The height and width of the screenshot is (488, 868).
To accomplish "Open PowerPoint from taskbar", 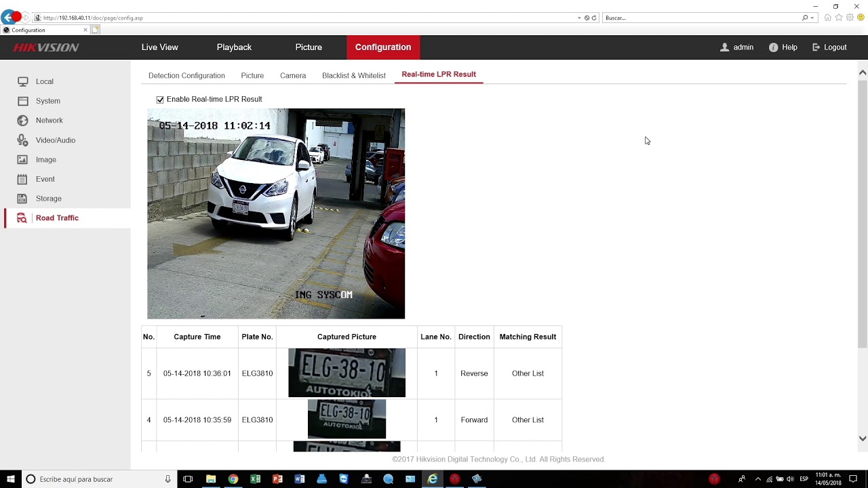I will click(277, 479).
